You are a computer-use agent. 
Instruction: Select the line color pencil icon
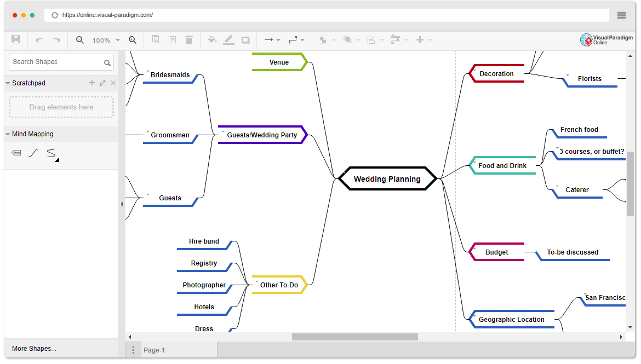(229, 39)
